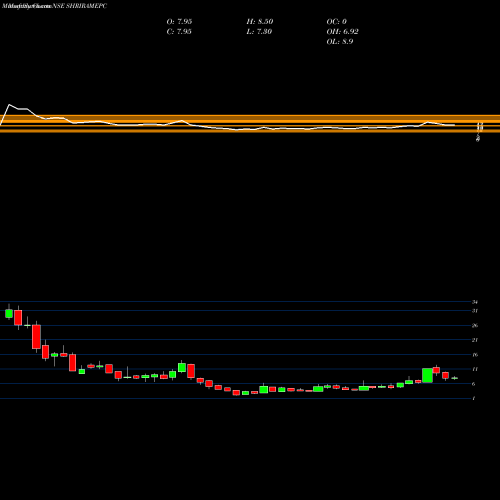Select the high value H: 8.50

point(260,22)
